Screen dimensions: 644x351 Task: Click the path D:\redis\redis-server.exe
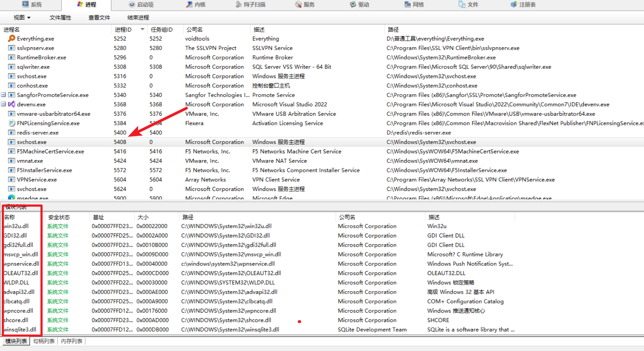pyautogui.click(x=419, y=133)
